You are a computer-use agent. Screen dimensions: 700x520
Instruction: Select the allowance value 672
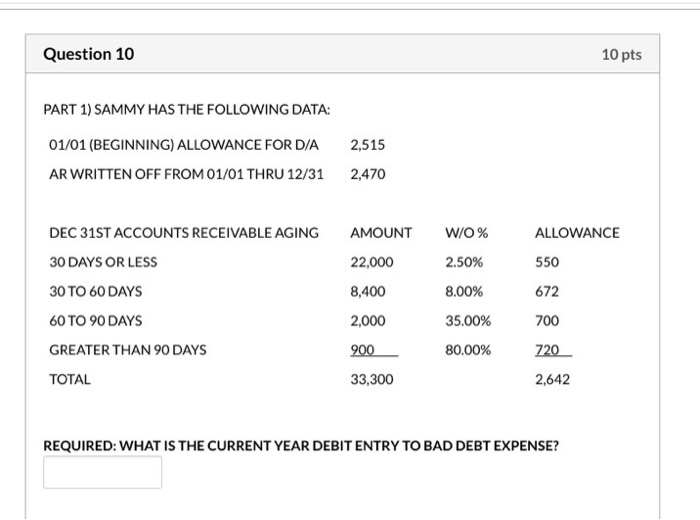(547, 291)
